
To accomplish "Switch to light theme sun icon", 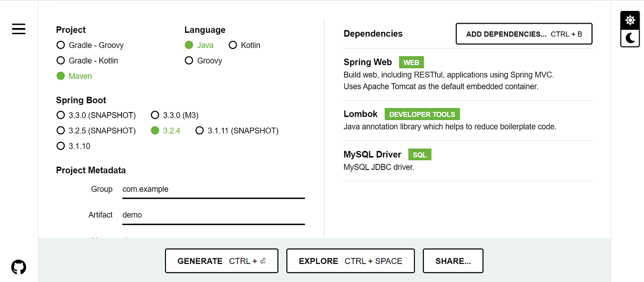I will pos(630,20).
